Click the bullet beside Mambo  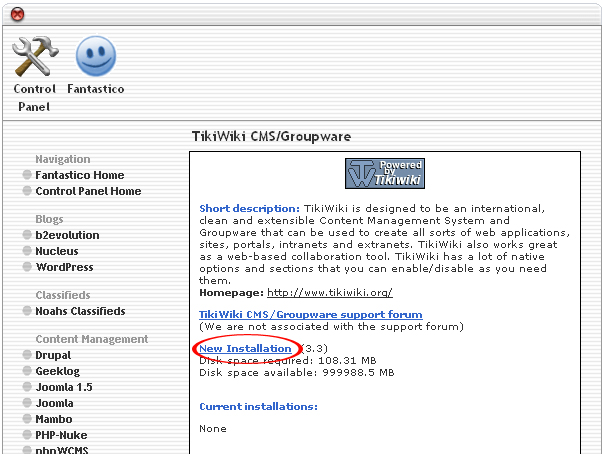(27, 419)
